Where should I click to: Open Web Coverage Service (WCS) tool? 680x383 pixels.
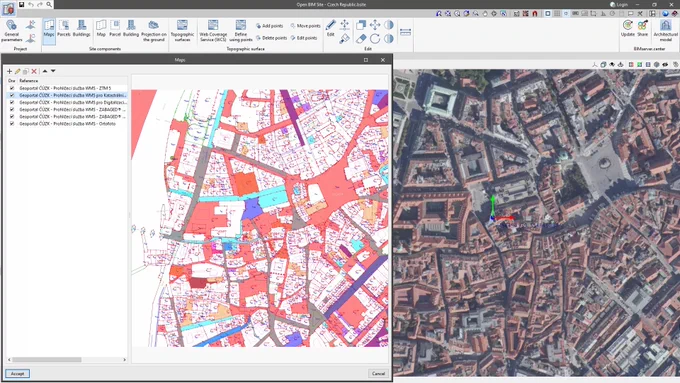213,30
